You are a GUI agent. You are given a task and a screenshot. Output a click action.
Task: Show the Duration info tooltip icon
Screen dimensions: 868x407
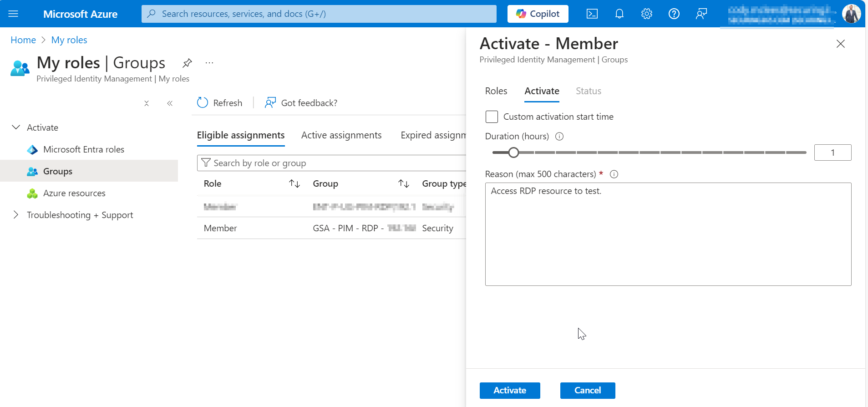coord(559,137)
